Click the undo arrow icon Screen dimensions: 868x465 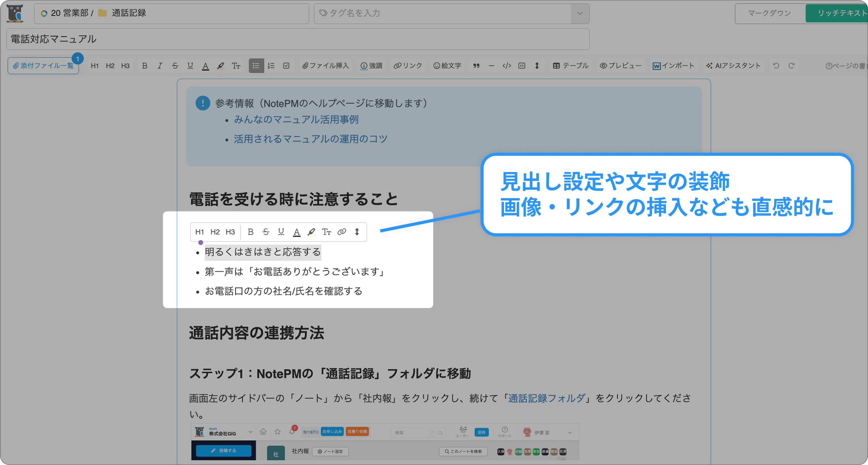pyautogui.click(x=776, y=66)
